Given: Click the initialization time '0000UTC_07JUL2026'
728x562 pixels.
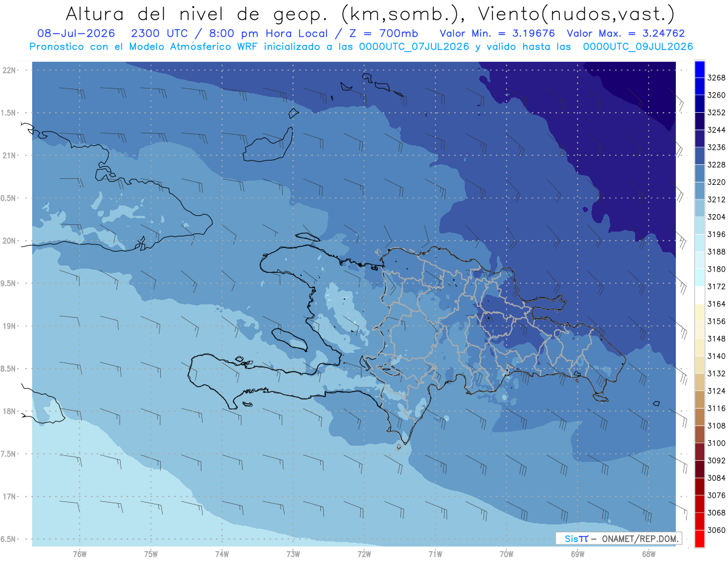Looking at the screenshot, I should [x=412, y=47].
